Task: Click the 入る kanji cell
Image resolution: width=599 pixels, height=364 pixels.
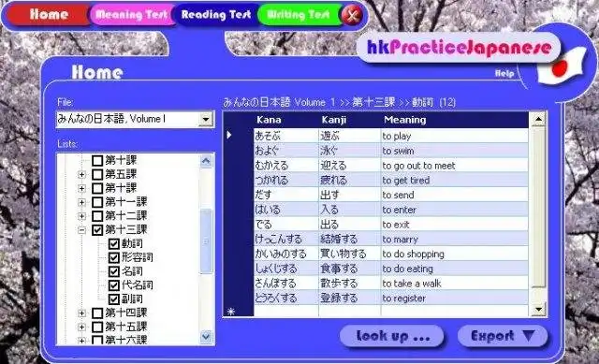Action: (349, 210)
